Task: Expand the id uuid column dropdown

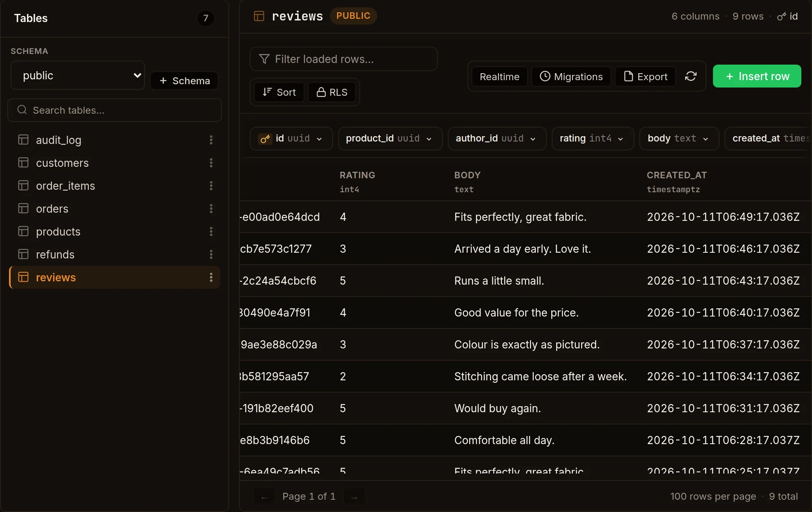Action: click(319, 139)
